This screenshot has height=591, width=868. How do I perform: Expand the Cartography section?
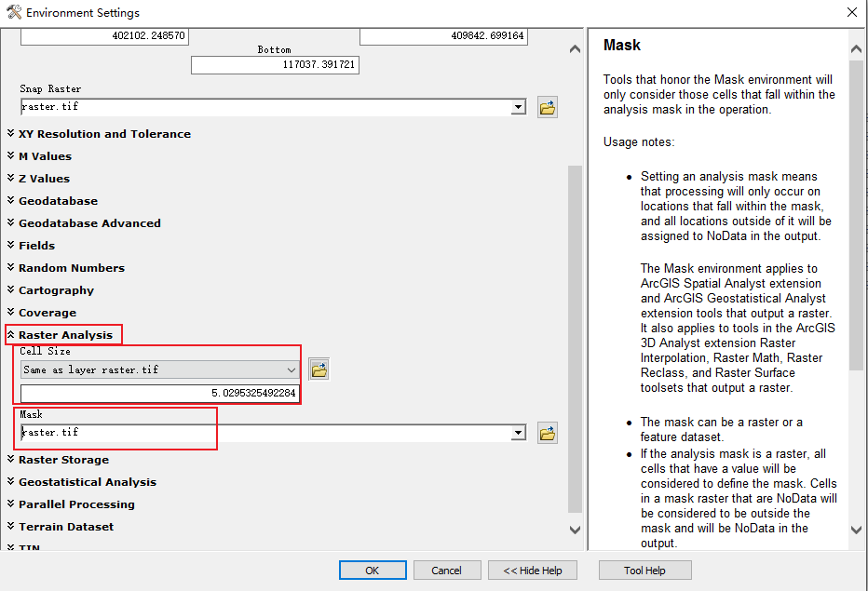[x=10, y=289]
